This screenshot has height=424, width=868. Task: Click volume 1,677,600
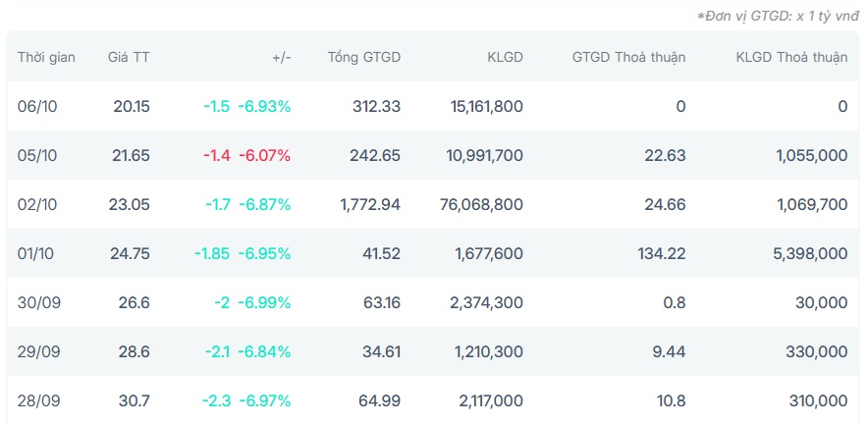click(491, 253)
